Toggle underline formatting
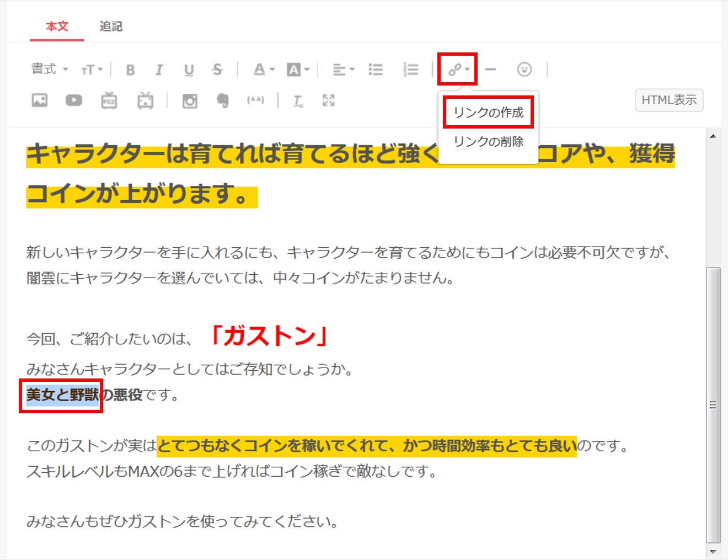 [x=189, y=70]
